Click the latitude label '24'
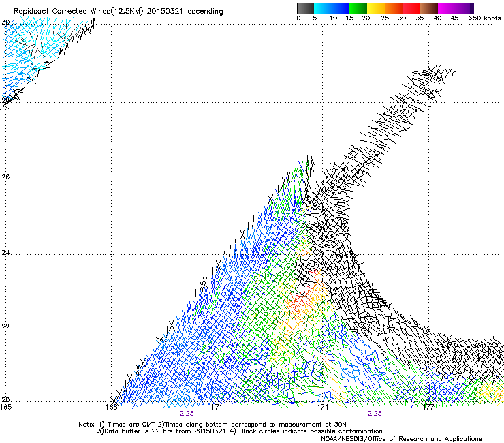The height and width of the screenshot is (443, 504). [x=5, y=253]
